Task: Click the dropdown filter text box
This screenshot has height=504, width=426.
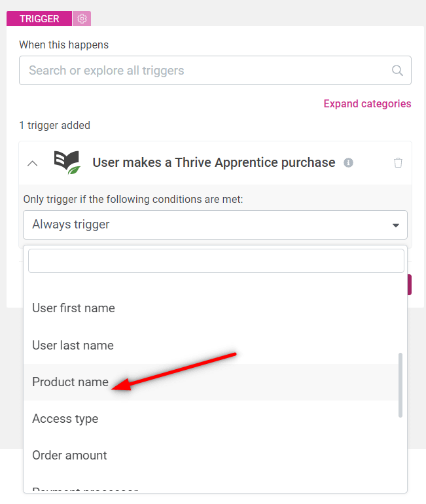Action: [x=216, y=261]
